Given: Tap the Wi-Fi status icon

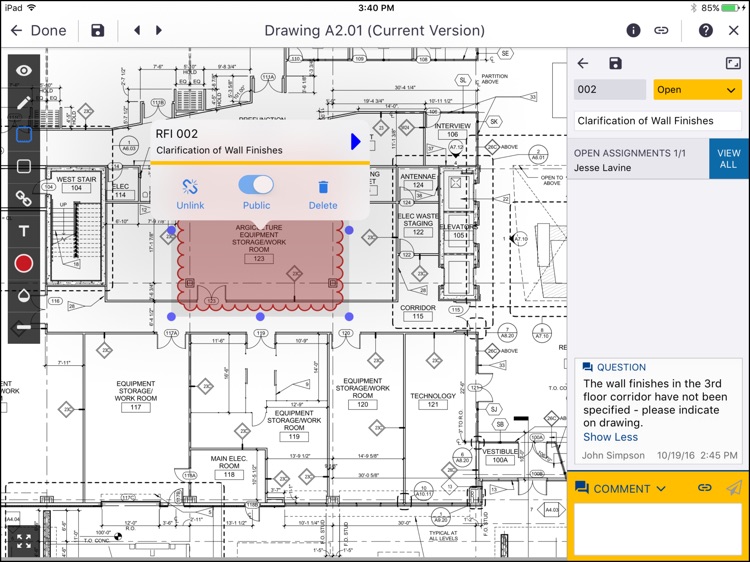Looking at the screenshot, I should (32, 8).
